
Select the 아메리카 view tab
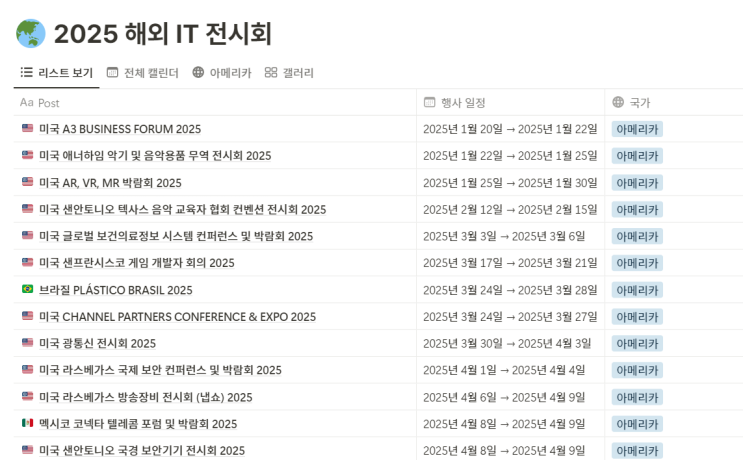222,73
